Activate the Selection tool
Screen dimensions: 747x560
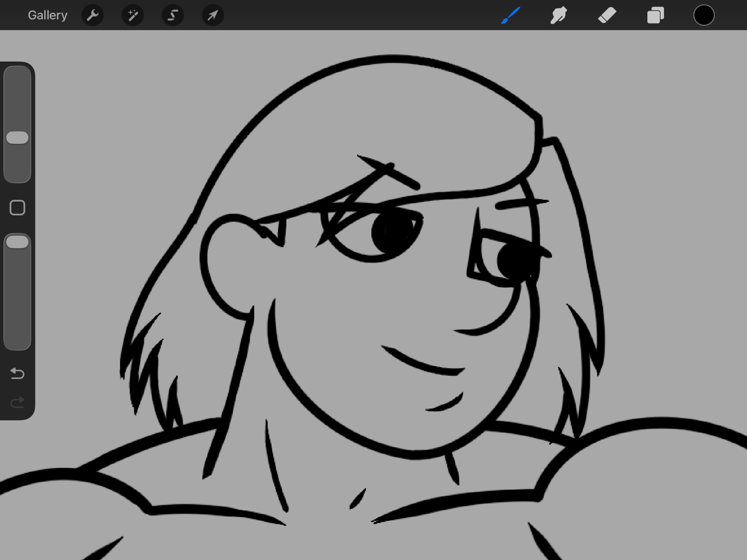tap(173, 15)
